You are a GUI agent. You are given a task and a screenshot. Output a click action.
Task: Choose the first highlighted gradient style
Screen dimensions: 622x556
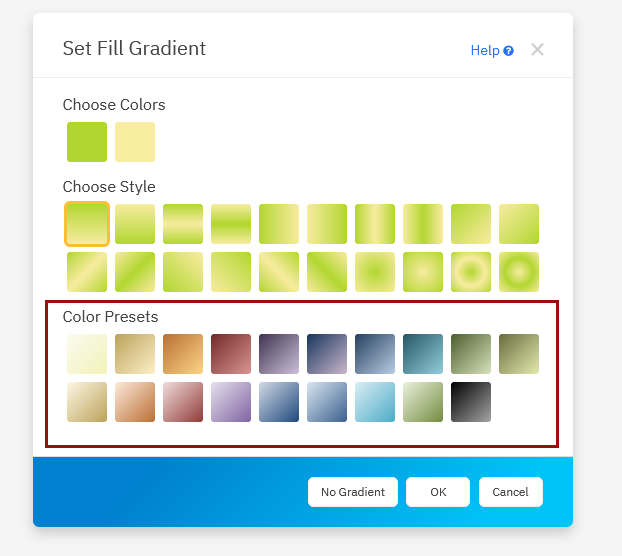coord(87,224)
